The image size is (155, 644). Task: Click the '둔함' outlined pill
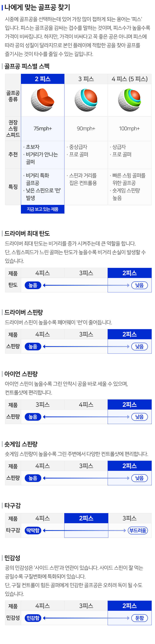139,618
